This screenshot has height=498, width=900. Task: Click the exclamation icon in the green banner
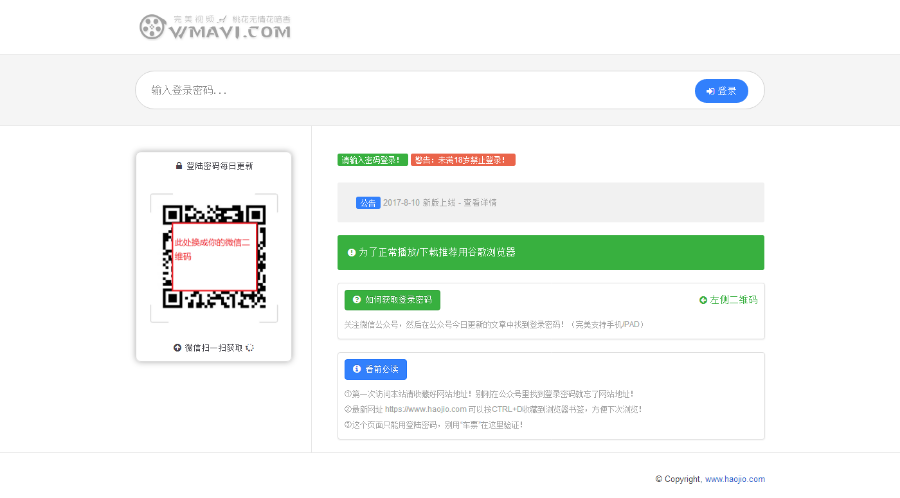click(352, 252)
